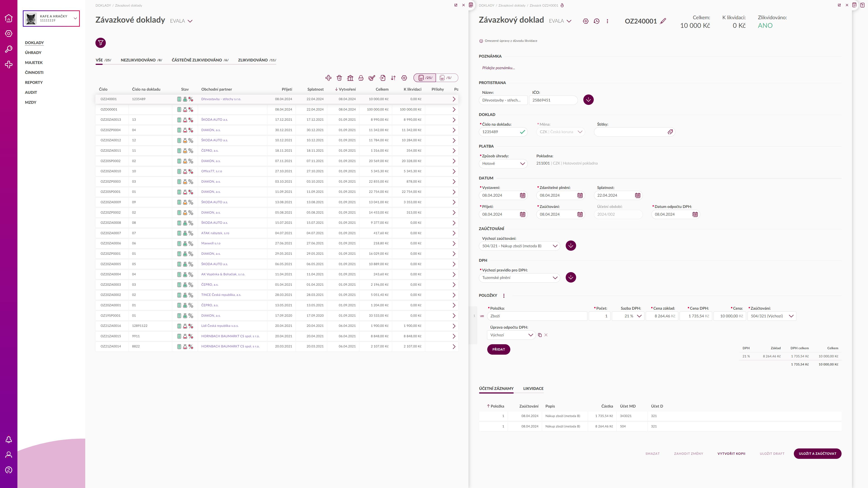Switch to the ČÁSTEČNĚ ZLIKVIDOVÁNO tab
The height and width of the screenshot is (488, 868).
point(200,60)
